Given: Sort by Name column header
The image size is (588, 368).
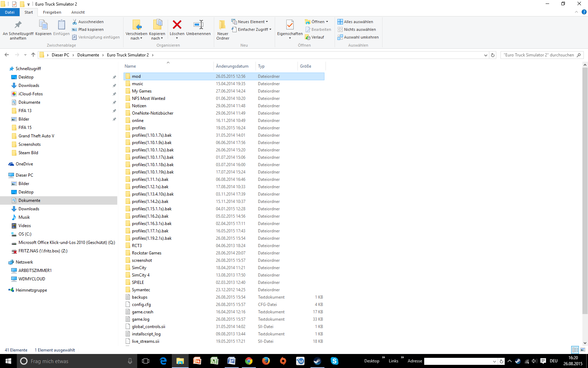Looking at the screenshot, I should (x=168, y=66).
